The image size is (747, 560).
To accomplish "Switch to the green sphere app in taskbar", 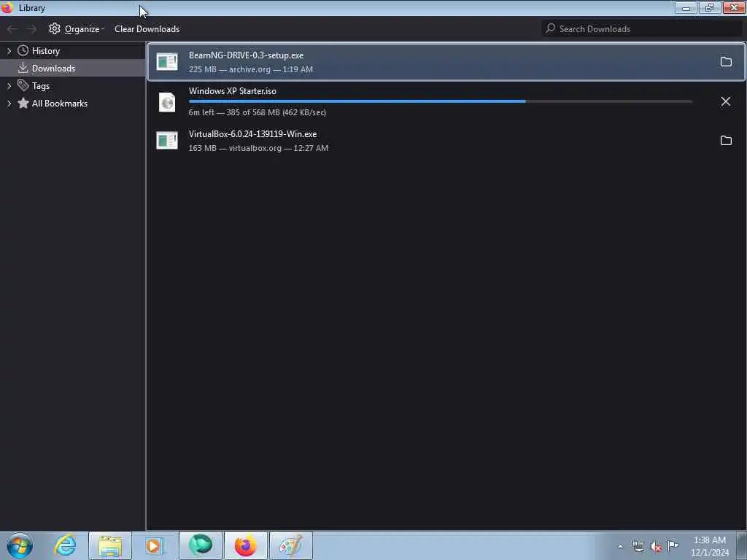I will 201,545.
